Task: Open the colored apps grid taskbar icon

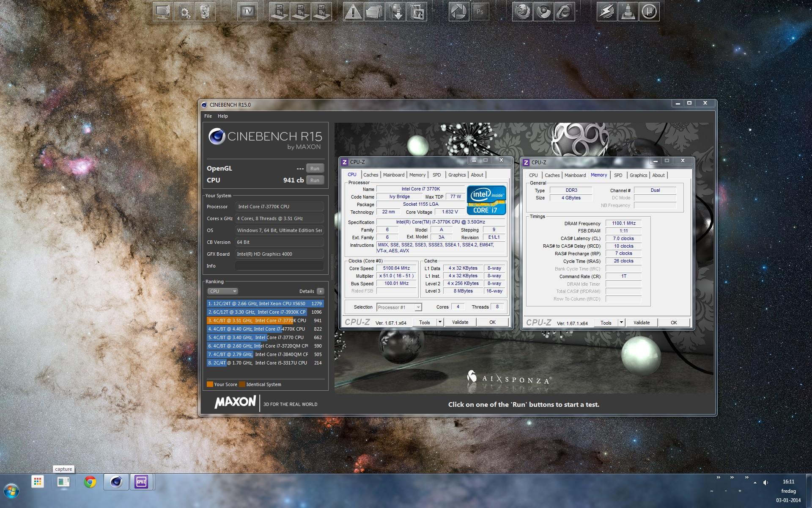Action: [x=38, y=482]
